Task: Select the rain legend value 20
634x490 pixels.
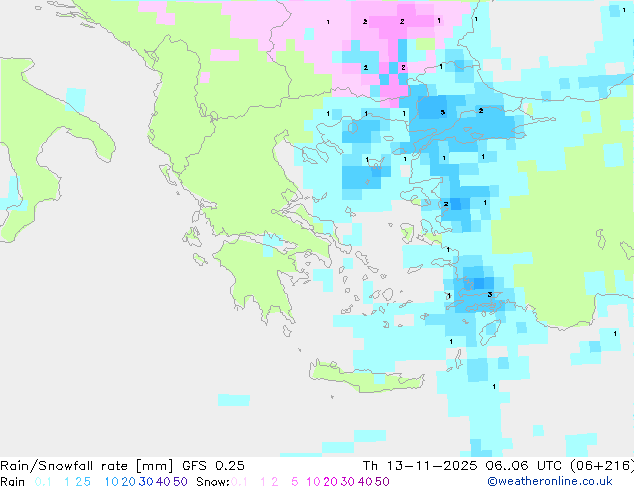Action: coord(129,482)
